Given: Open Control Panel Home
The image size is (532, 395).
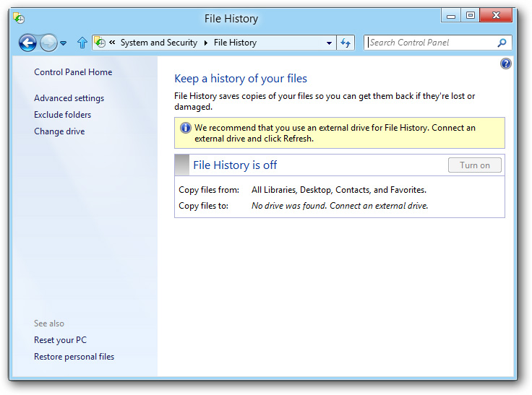Looking at the screenshot, I should (x=73, y=72).
